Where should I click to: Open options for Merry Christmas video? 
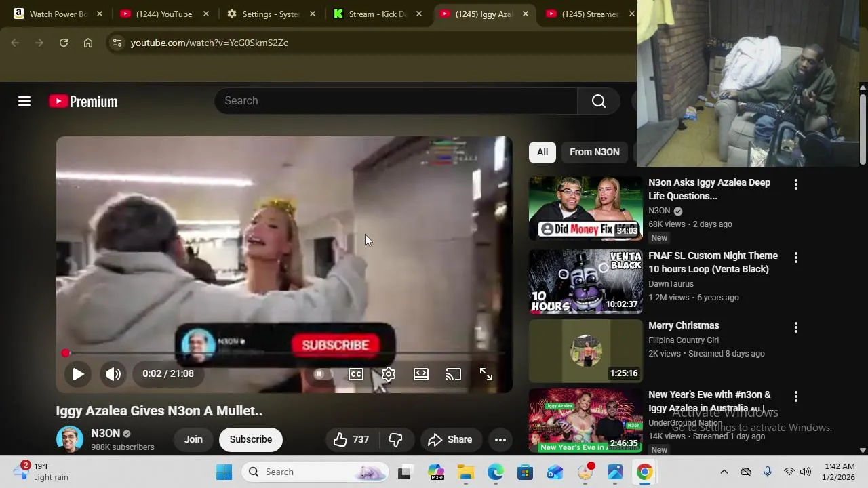(x=796, y=327)
